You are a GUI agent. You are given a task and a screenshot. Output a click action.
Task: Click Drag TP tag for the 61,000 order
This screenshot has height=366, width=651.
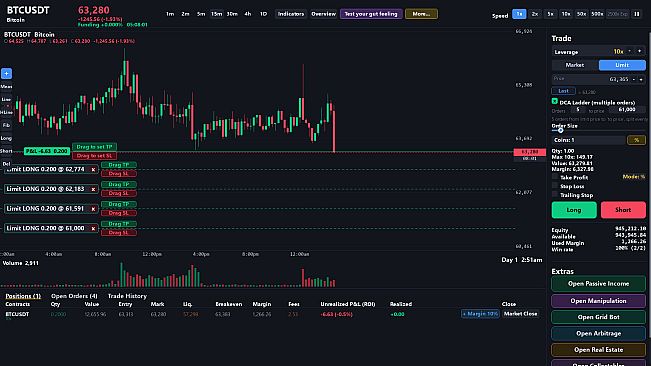119,224
